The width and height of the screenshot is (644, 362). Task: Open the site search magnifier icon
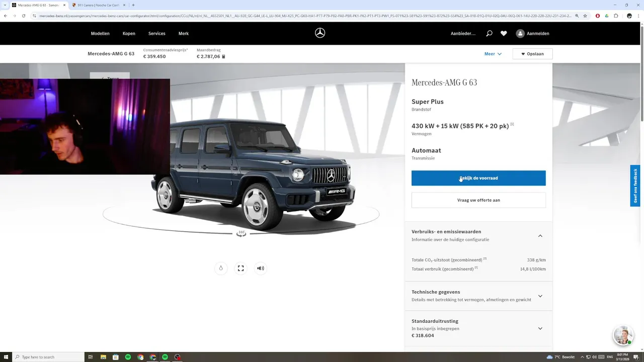click(489, 34)
